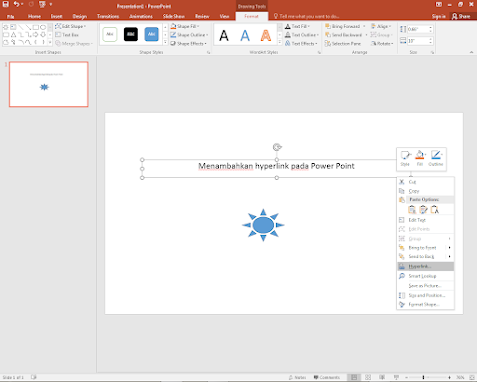477x382 pixels.
Task: Open the Shape Outline options
Action: [x=189, y=35]
